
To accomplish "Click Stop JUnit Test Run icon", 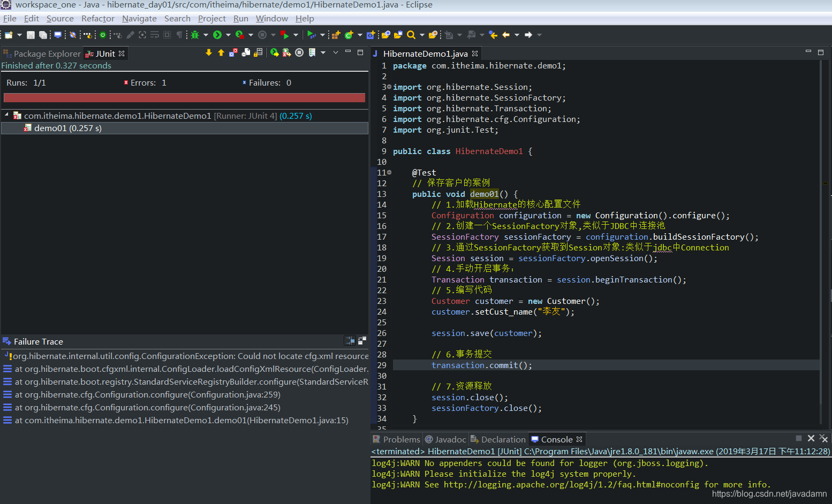I will pyautogui.click(x=299, y=52).
